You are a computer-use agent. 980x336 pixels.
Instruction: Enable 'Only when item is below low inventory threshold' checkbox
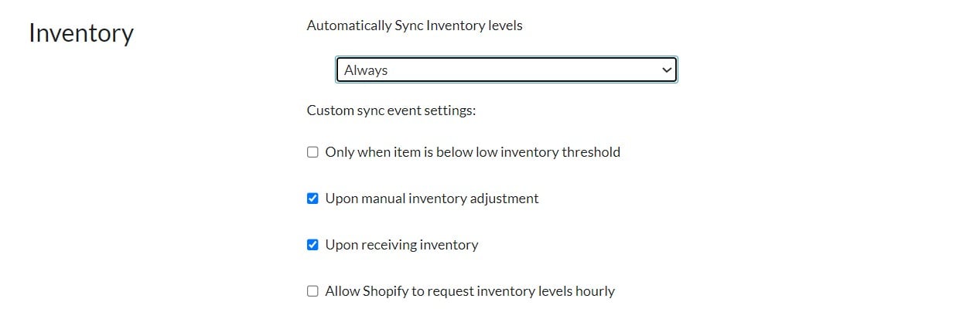click(x=312, y=152)
